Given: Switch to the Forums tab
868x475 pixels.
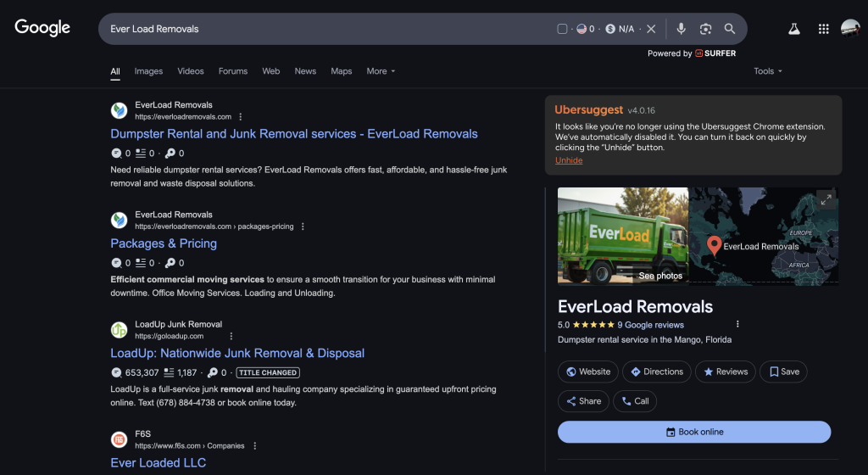Looking at the screenshot, I should [233, 71].
